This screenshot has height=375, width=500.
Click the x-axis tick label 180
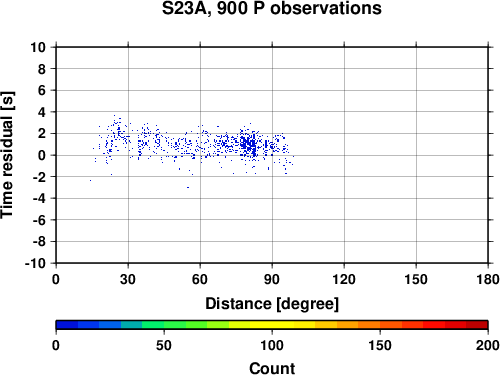tap(488, 279)
